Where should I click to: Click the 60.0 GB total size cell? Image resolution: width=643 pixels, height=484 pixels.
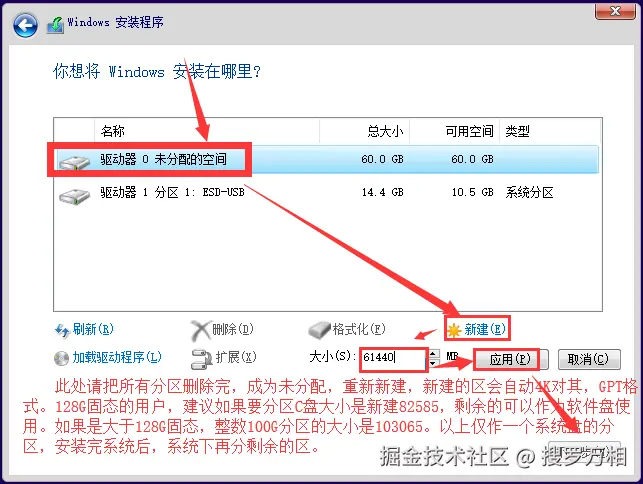tap(382, 159)
